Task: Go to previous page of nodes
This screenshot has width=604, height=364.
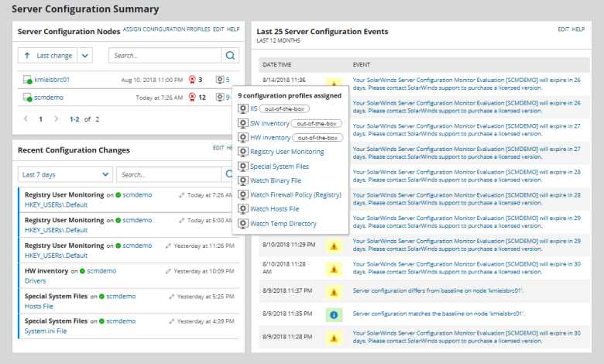Action: click(26, 118)
